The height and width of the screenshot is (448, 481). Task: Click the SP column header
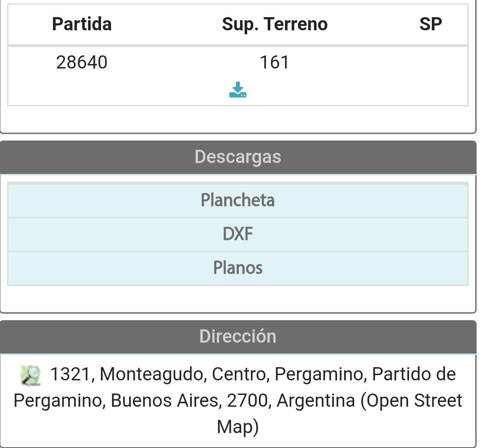click(x=430, y=24)
